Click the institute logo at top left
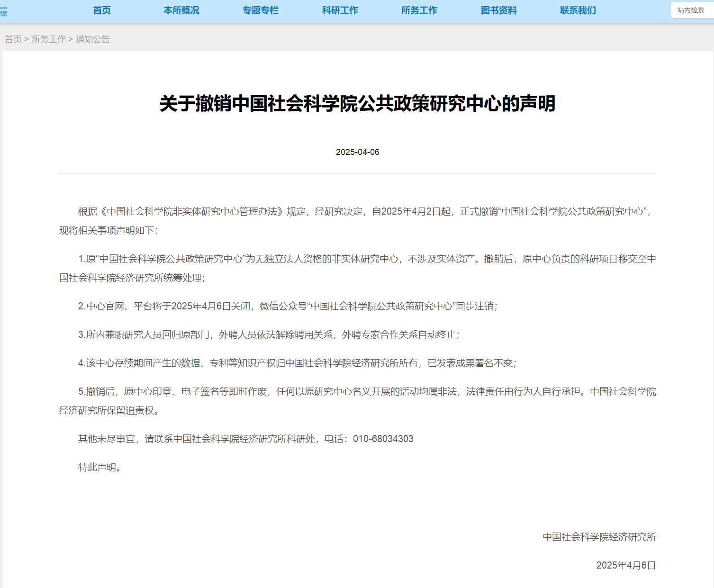This screenshot has height=588, width=714. tap(4, 11)
